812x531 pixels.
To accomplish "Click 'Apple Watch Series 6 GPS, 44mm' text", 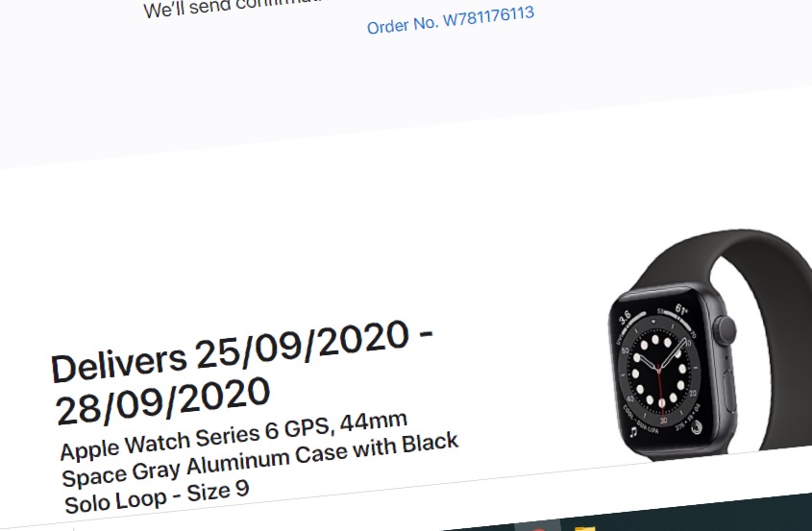I will [x=234, y=435].
